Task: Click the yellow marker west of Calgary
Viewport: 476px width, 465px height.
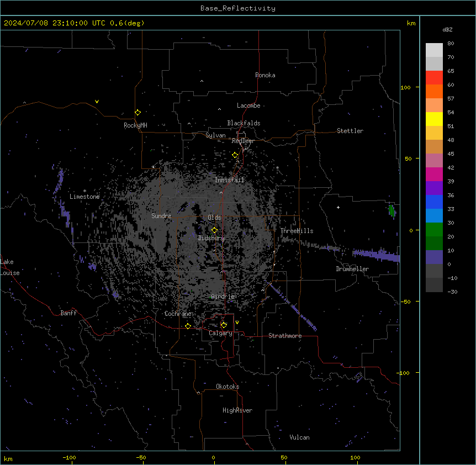Action: tap(188, 326)
